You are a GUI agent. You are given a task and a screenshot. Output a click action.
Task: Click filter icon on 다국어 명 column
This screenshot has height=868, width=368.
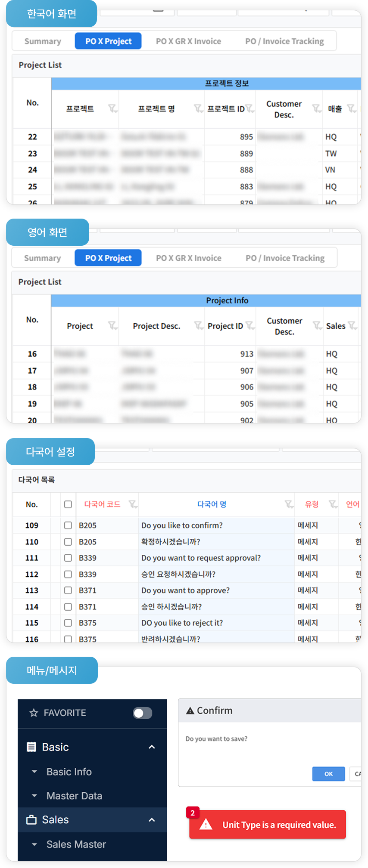tap(289, 504)
